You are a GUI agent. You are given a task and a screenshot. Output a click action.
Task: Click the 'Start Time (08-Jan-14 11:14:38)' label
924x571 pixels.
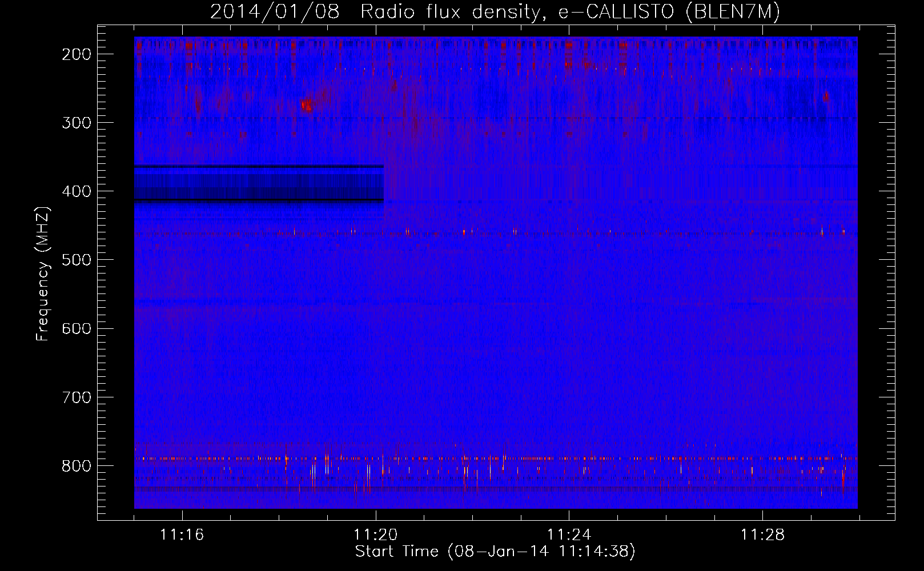coord(495,552)
